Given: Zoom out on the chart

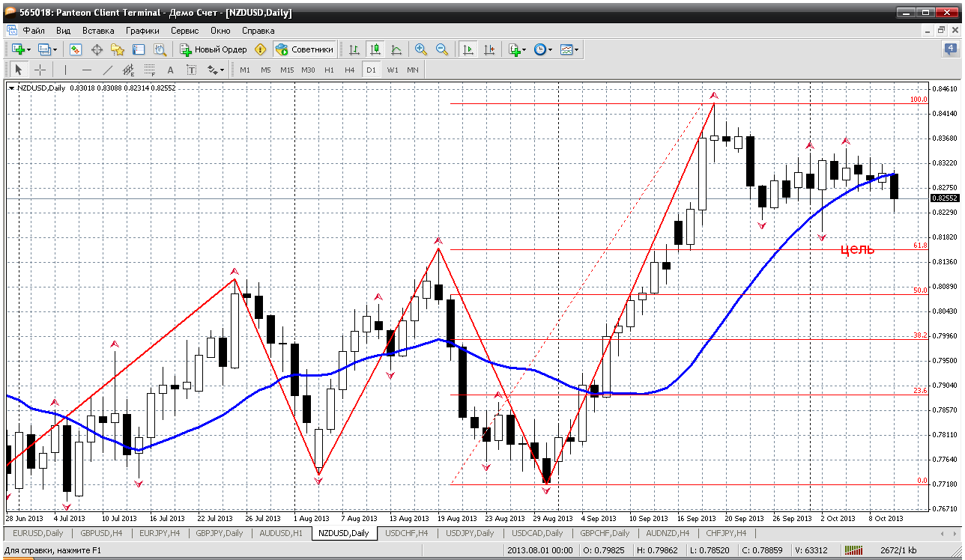Looking at the screenshot, I should [x=442, y=49].
